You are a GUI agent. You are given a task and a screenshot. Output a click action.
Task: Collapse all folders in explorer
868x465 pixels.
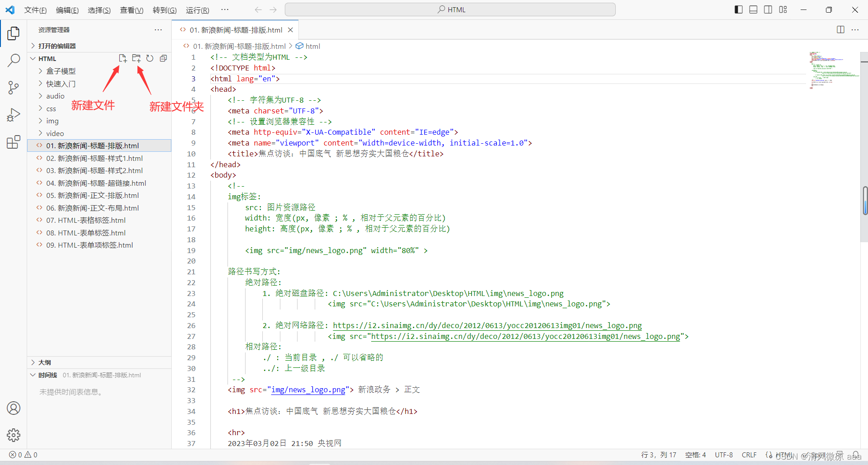163,58
